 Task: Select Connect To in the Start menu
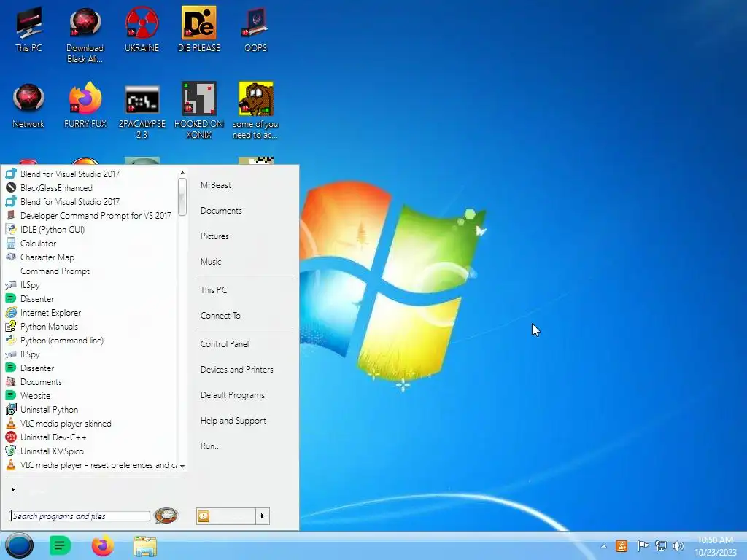pyautogui.click(x=220, y=316)
